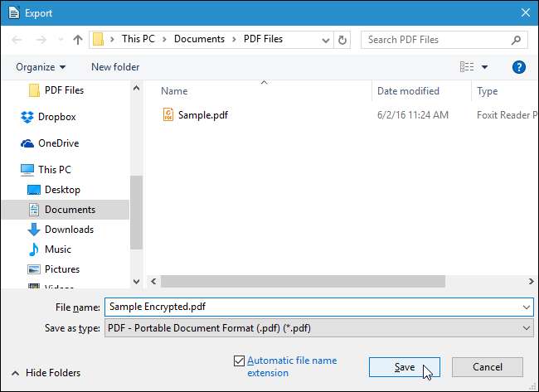Click the Cancel button
The height and width of the screenshot is (392, 539).
(x=488, y=367)
